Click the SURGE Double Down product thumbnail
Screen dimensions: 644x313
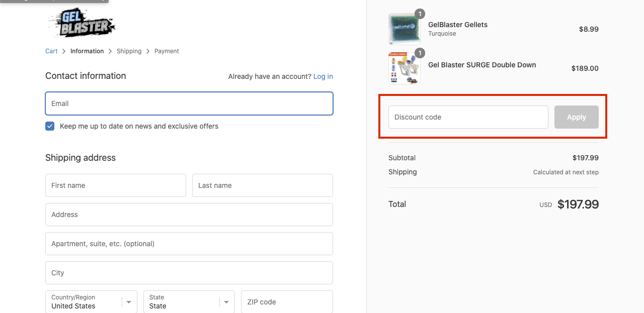point(405,68)
